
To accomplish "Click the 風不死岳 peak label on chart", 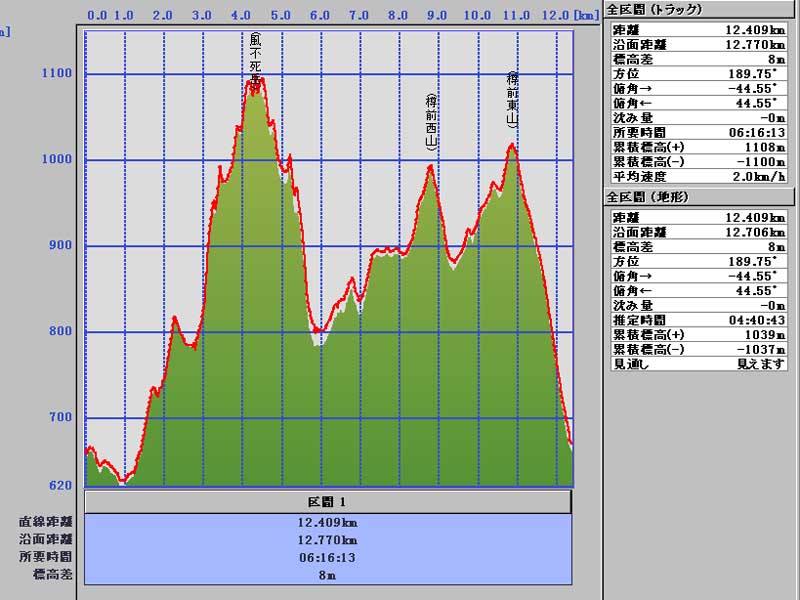I will (256, 60).
